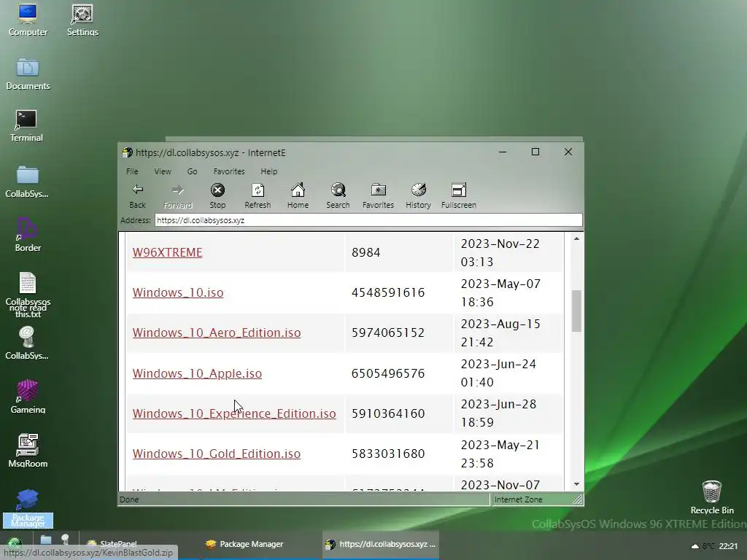747x560 pixels.
Task: Launch the Gameing desktop shortcut
Action: point(28,397)
